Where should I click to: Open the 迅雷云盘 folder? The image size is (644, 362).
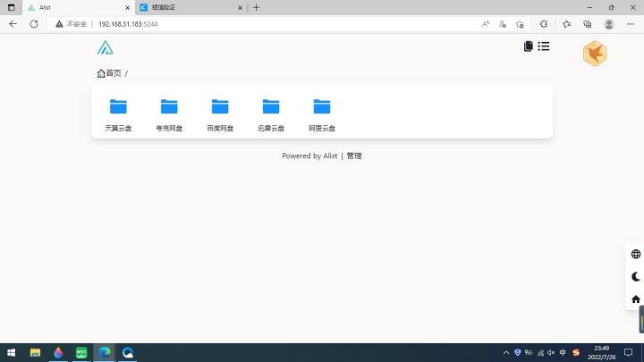(271, 115)
